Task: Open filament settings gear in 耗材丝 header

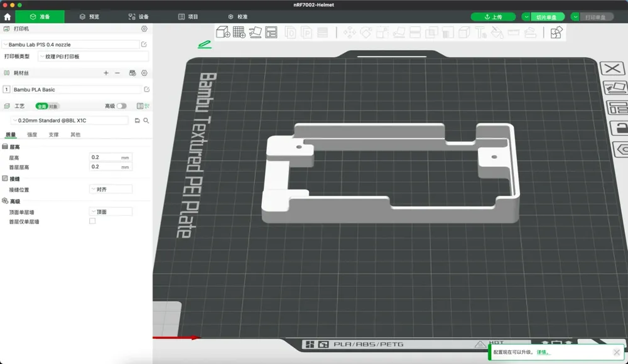Action: 144,73
